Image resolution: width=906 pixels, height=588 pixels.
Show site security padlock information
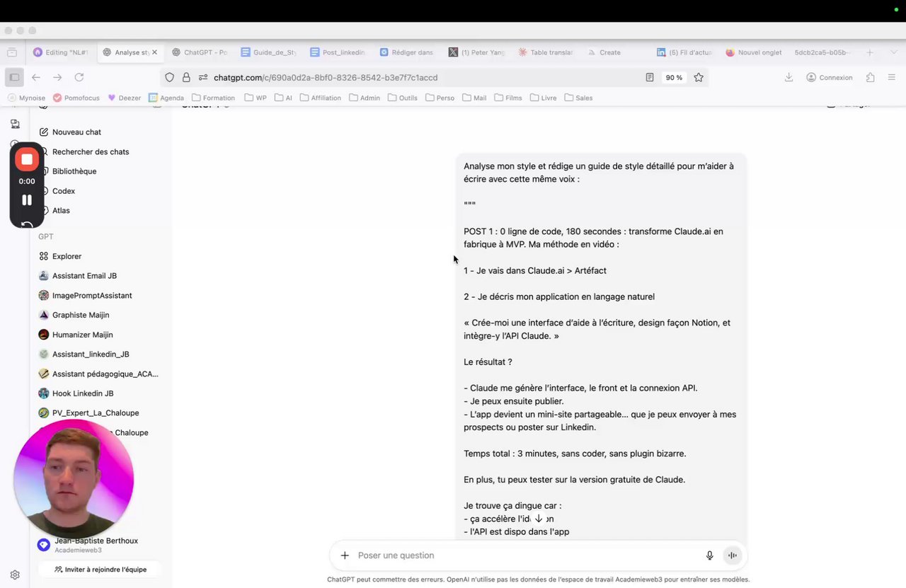point(186,77)
